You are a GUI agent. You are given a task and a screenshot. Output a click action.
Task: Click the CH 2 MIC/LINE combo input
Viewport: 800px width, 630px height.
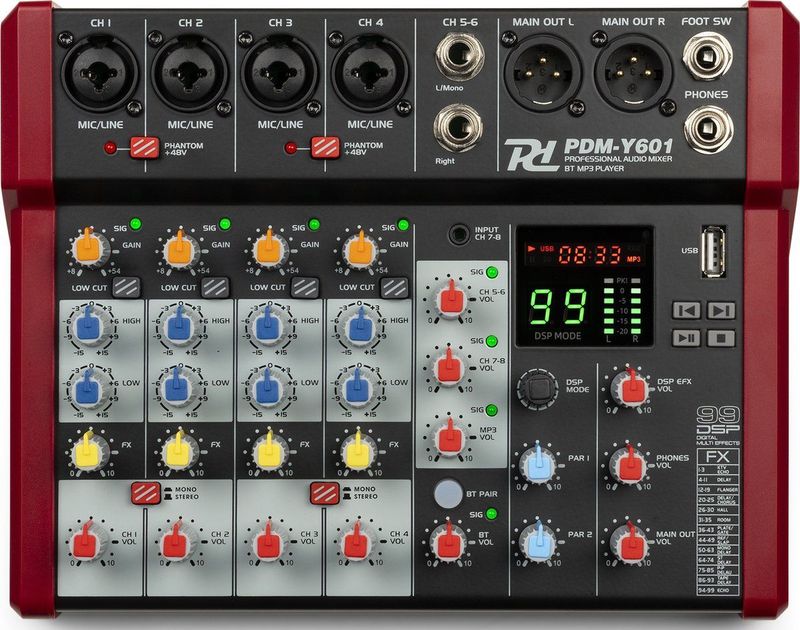(190, 73)
